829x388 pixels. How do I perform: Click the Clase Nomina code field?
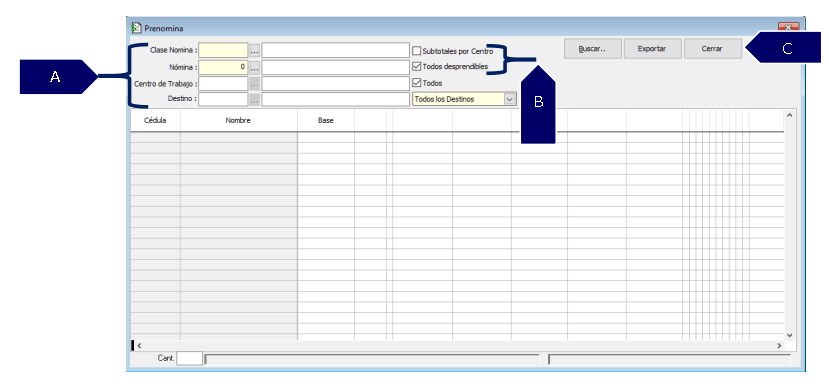pyautogui.click(x=223, y=50)
